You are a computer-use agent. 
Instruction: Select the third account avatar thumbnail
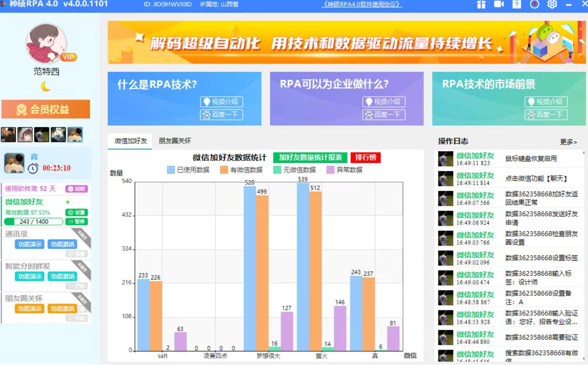coord(42,134)
